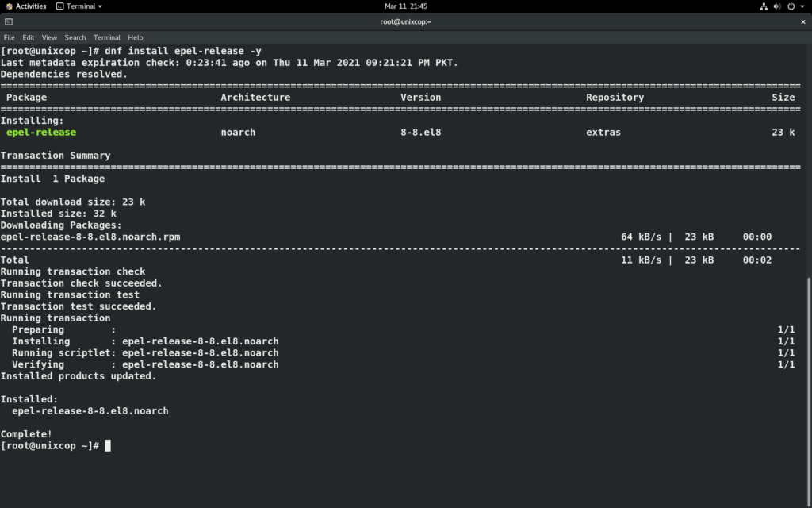Click the power icon in top bar
The image size is (812, 508).
coord(791,6)
